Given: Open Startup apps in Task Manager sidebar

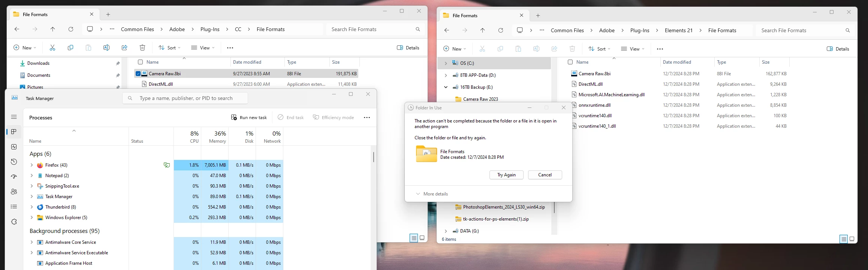Looking at the screenshot, I should [x=14, y=177].
